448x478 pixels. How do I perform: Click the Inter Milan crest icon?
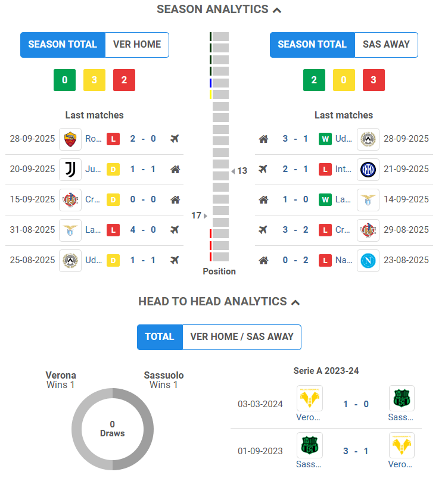point(368,169)
